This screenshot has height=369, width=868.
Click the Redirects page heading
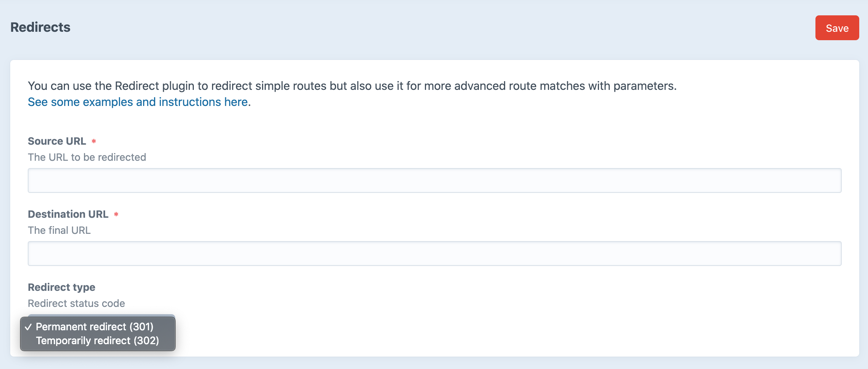[x=40, y=27]
